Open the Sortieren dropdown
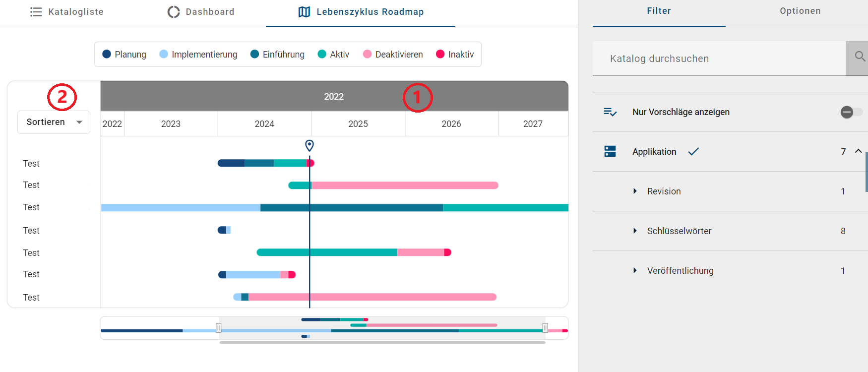 [x=53, y=122]
